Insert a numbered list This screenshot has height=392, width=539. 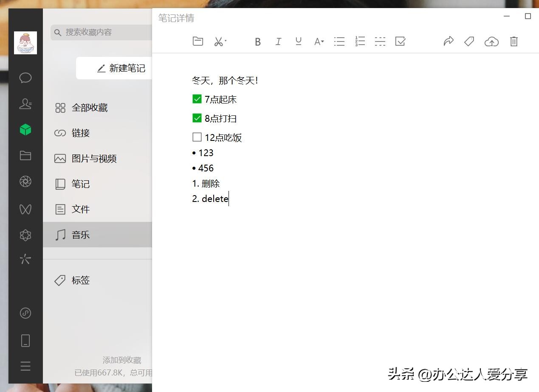pos(360,41)
